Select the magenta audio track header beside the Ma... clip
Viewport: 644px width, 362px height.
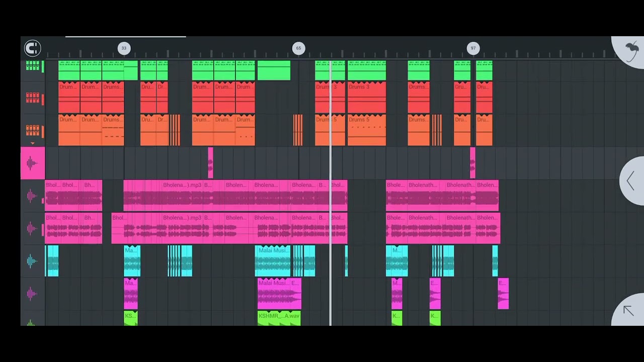33,294
